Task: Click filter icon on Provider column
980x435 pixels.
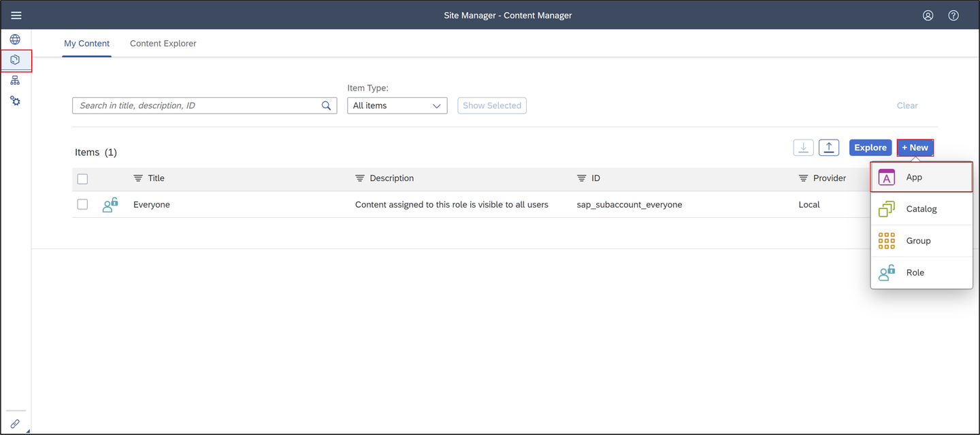Action: point(803,178)
